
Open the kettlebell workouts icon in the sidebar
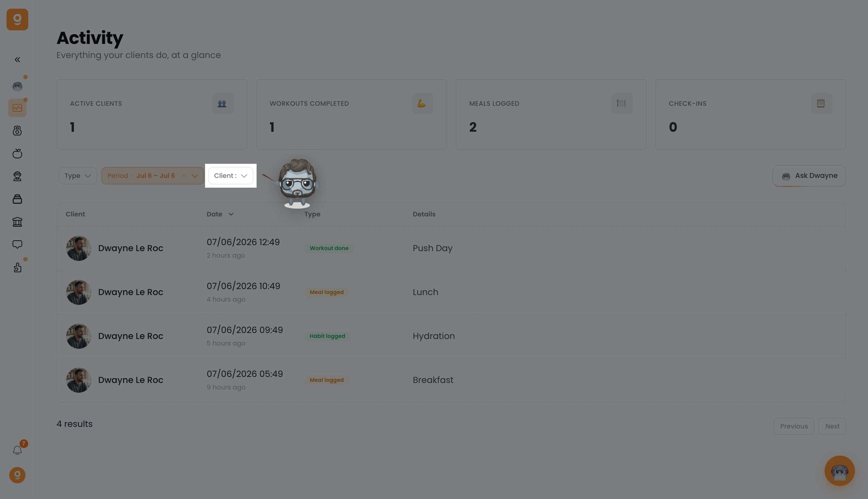pos(17,131)
